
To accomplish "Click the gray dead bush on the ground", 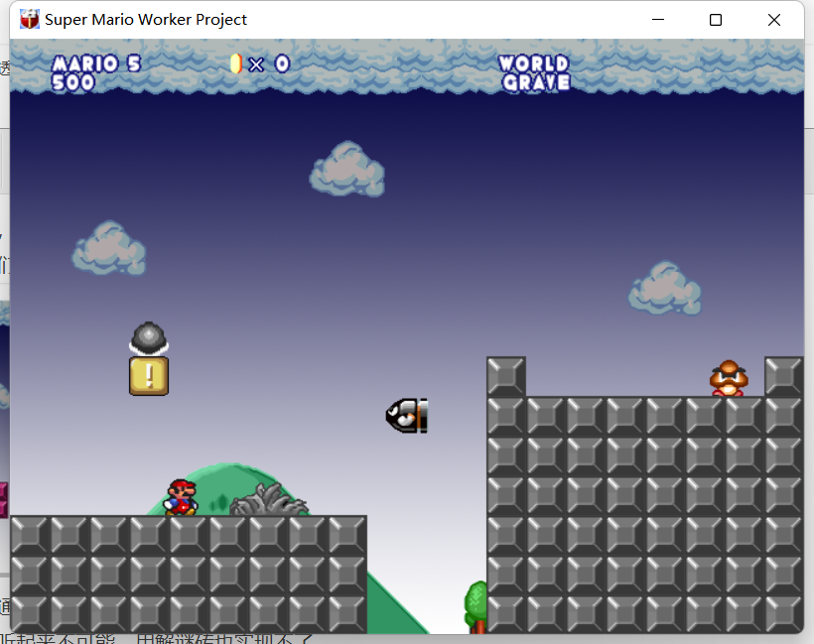I will point(268,499).
